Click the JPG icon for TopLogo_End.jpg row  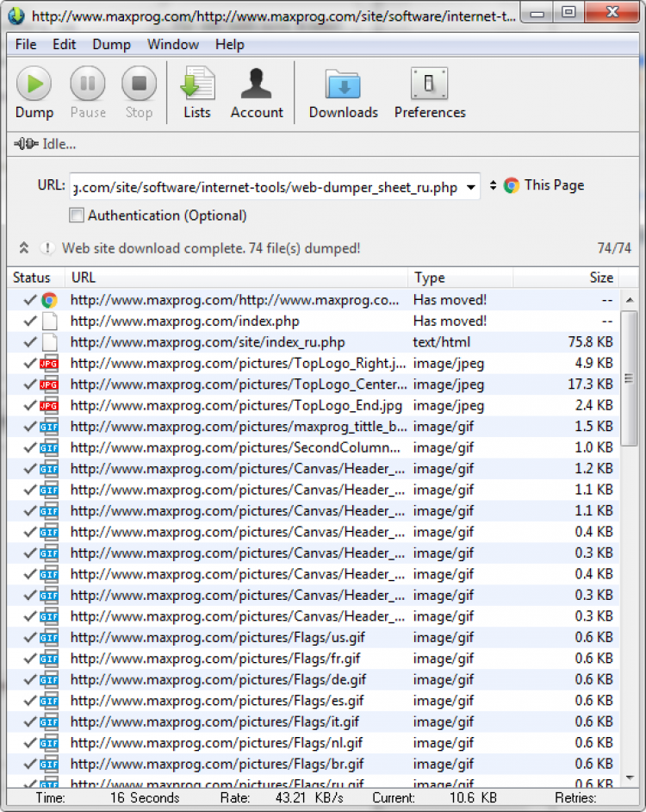[x=49, y=406]
